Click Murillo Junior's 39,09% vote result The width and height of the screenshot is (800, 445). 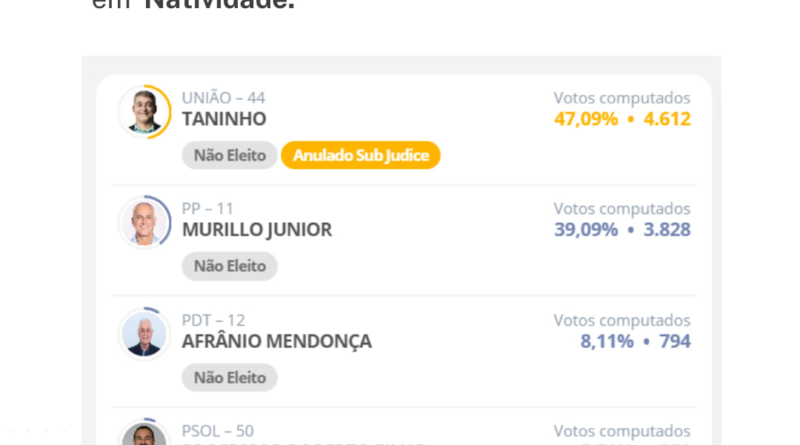coord(586,230)
